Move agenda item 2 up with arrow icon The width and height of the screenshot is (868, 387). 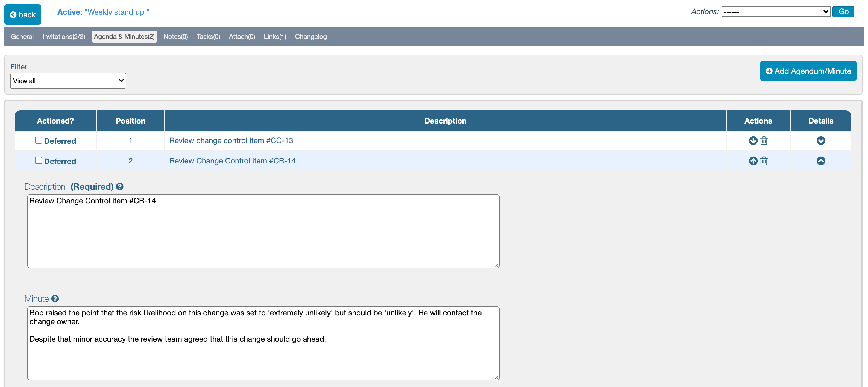pos(753,161)
